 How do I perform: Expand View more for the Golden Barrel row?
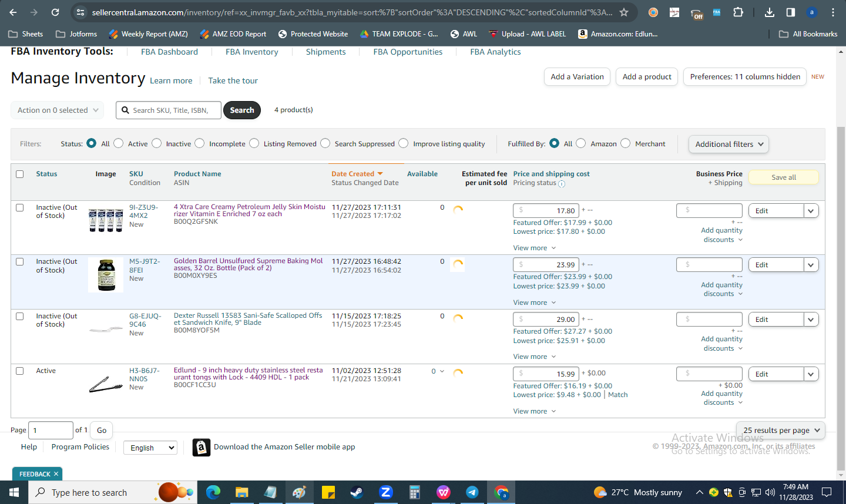pyautogui.click(x=535, y=303)
